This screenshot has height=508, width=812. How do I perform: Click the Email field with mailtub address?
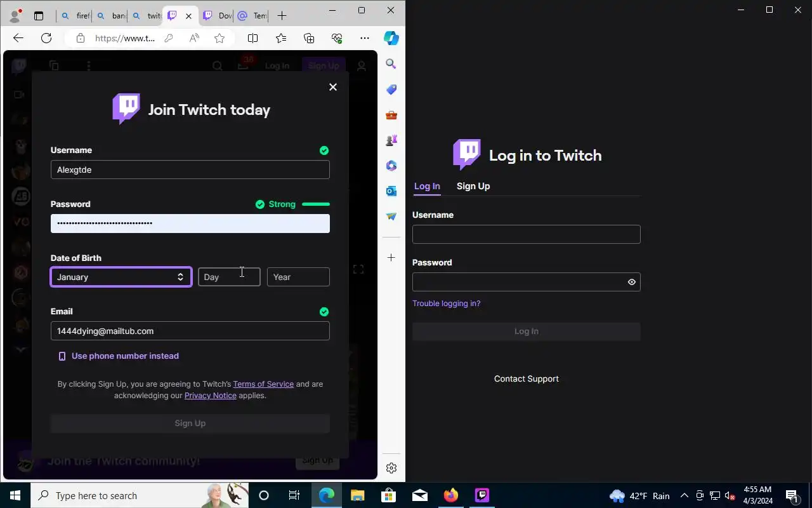point(190,331)
